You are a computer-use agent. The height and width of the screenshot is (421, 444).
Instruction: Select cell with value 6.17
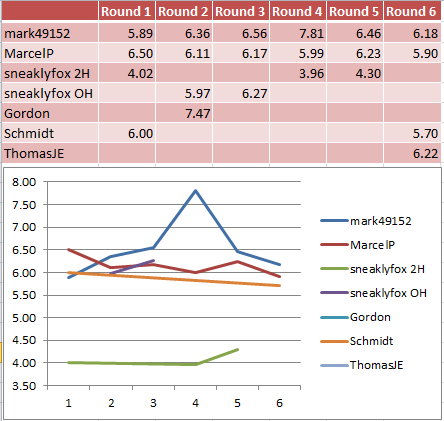coord(241,53)
